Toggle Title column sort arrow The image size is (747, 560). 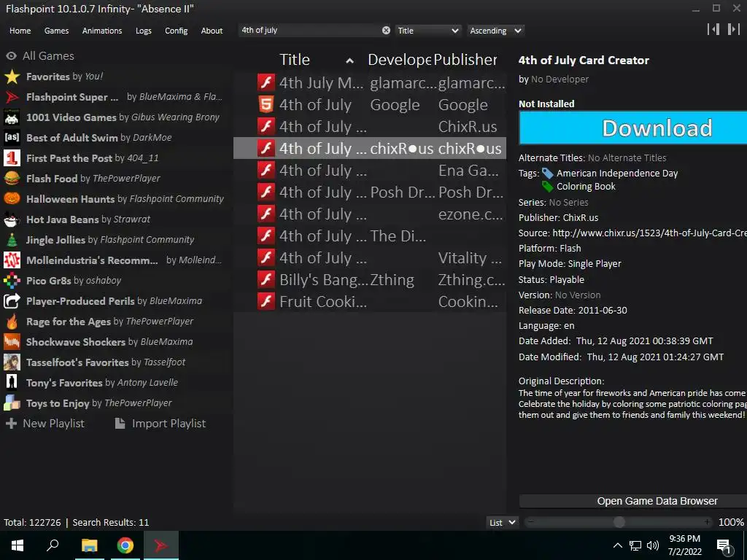click(x=349, y=61)
